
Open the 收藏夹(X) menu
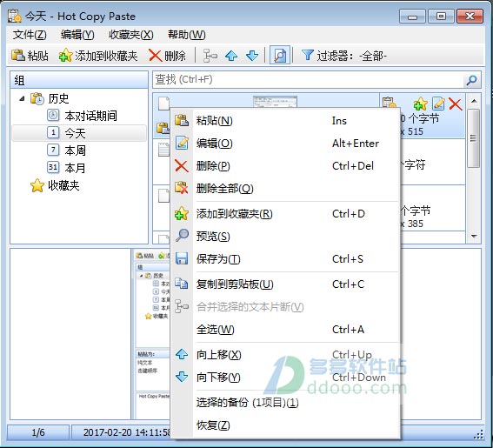(x=130, y=35)
